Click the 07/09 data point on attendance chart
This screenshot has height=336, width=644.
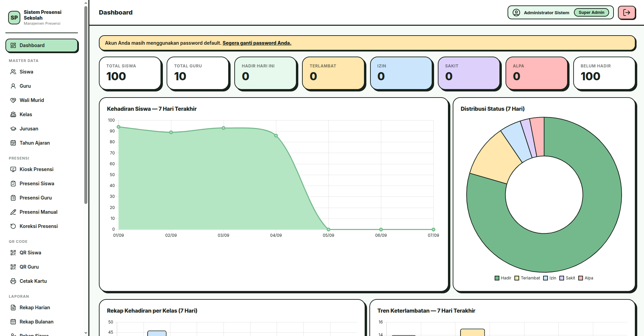click(x=433, y=230)
